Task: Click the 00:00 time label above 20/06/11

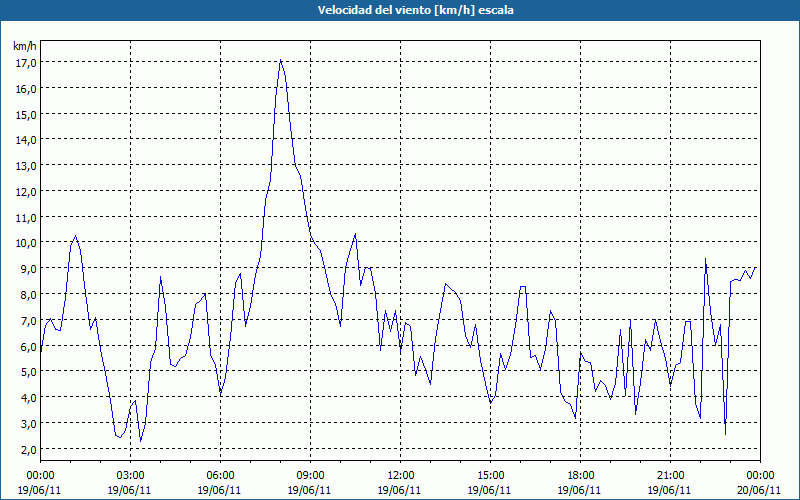Action: tap(760, 476)
